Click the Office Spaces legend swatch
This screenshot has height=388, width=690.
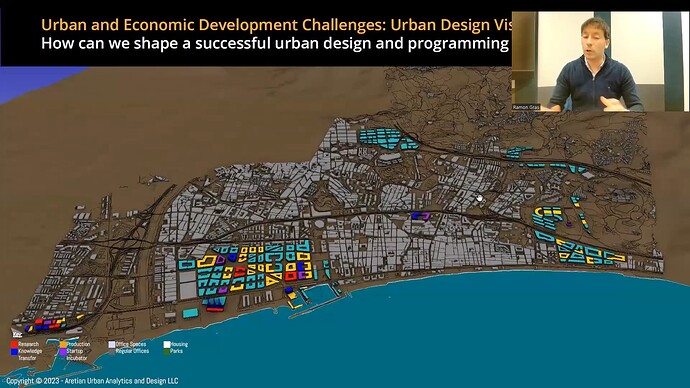(112, 344)
